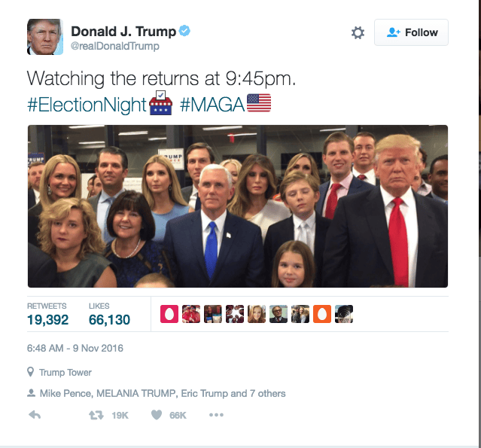Click the location pin icon
Image resolution: width=481 pixels, height=448 pixels.
[x=30, y=372]
